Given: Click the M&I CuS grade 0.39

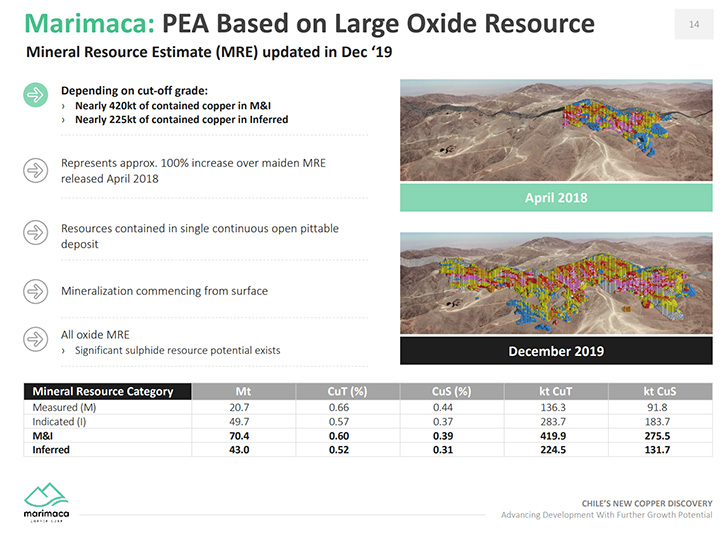Looking at the screenshot, I should point(443,436).
